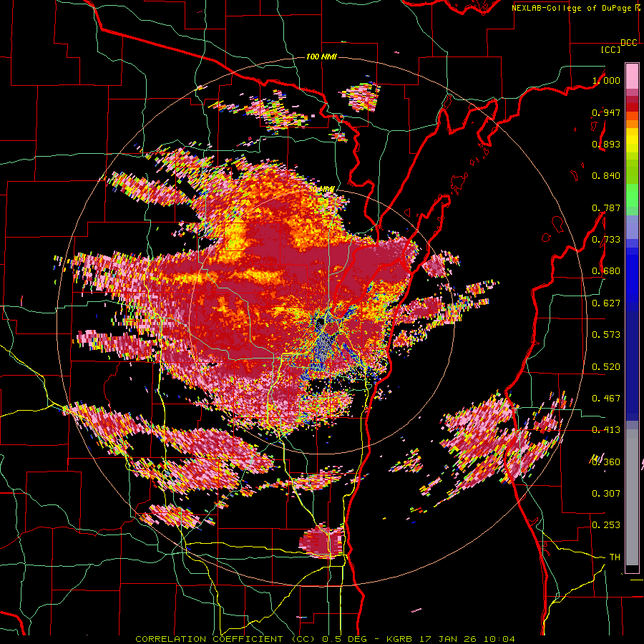Click the 0.627 legend value
The width and height of the screenshot is (644, 644).
tap(606, 303)
